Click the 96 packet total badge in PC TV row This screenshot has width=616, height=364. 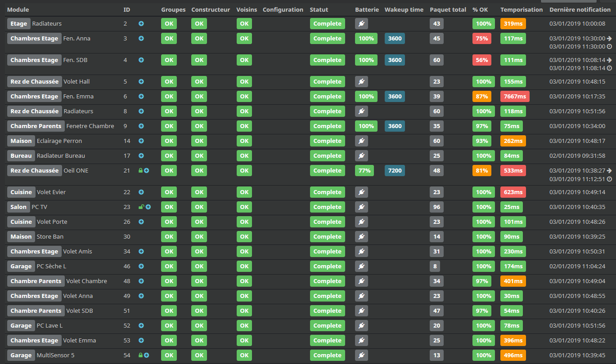[x=437, y=207]
